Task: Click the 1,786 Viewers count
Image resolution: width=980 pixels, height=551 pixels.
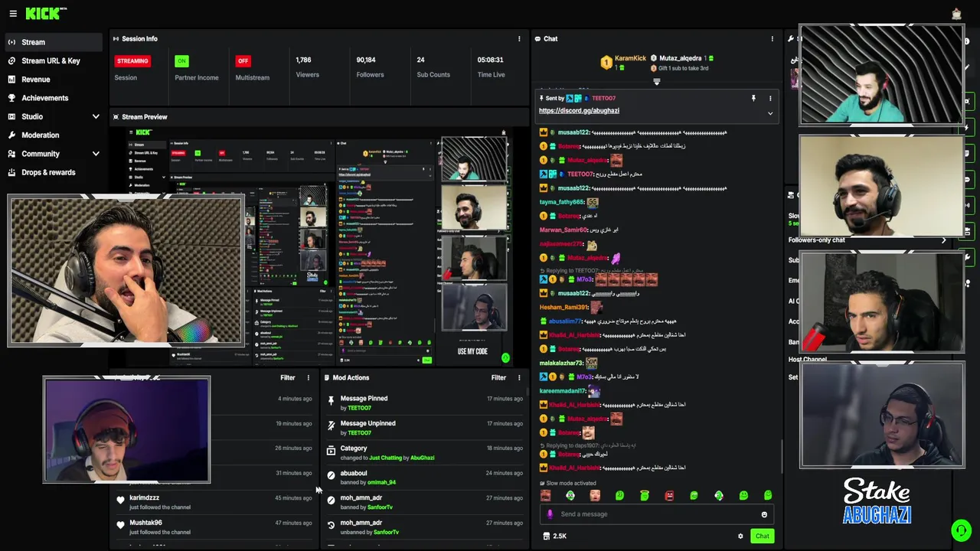Action: click(303, 60)
